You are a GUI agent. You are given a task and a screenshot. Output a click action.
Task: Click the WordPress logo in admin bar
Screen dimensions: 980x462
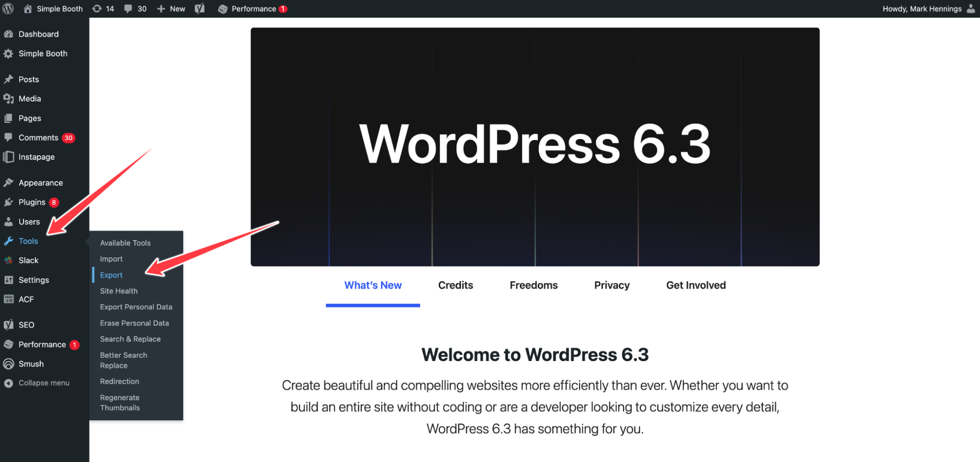click(x=8, y=9)
